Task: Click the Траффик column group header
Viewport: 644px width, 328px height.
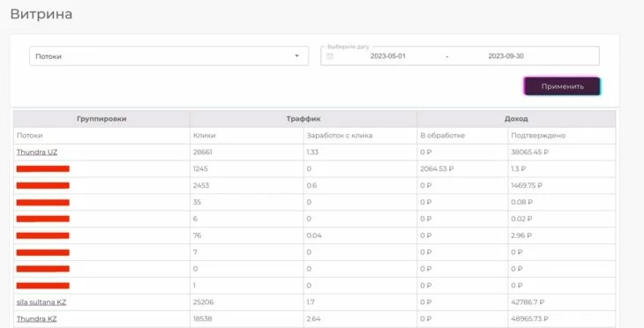Action: [303, 119]
